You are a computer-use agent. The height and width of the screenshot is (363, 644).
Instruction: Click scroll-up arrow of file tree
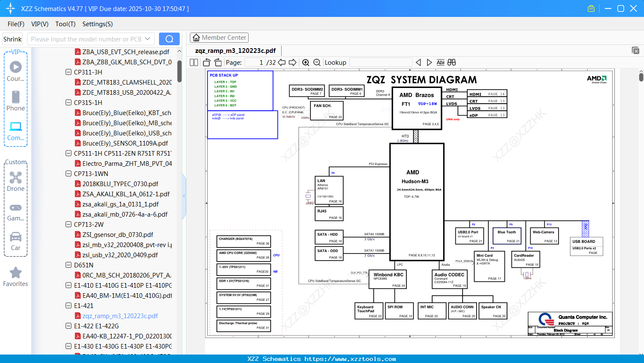click(x=179, y=51)
